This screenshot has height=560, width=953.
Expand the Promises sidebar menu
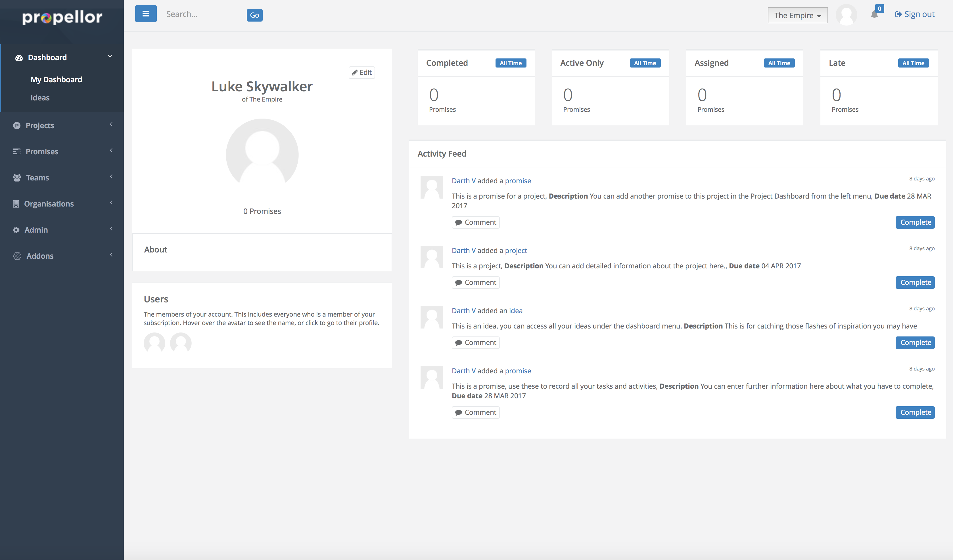tap(41, 151)
